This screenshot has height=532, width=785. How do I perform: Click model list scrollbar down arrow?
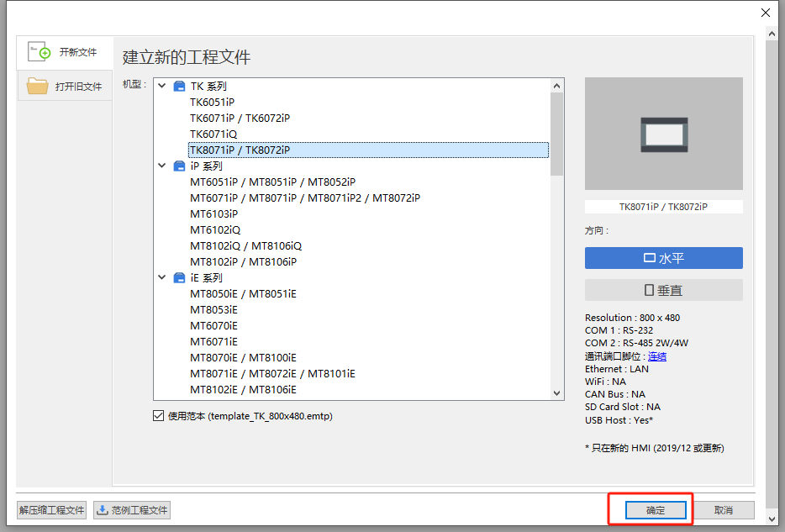click(x=556, y=393)
